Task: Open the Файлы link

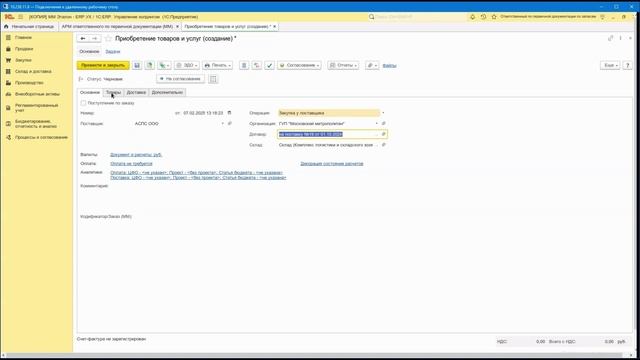Action: [389, 65]
